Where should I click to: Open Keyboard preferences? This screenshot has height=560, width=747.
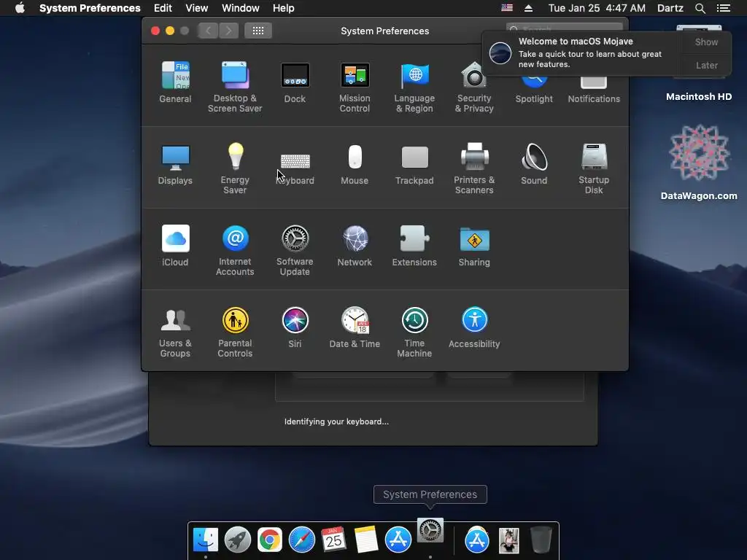[295, 168]
